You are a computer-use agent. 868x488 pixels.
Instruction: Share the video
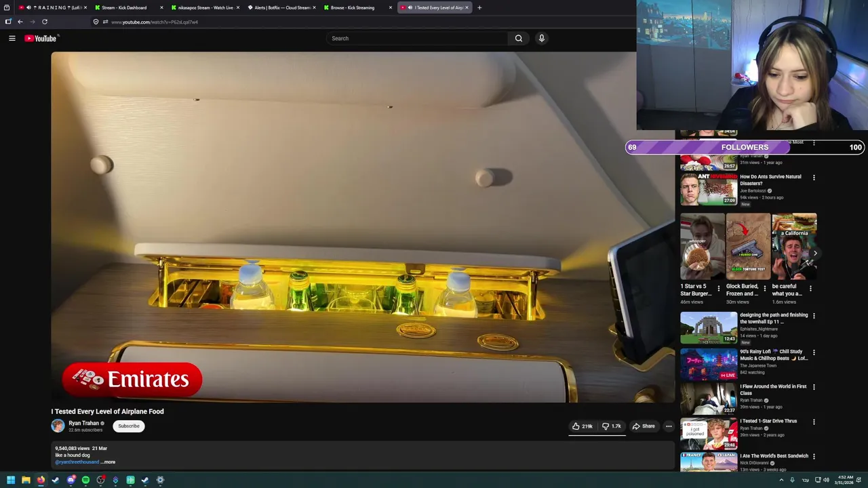click(644, 426)
